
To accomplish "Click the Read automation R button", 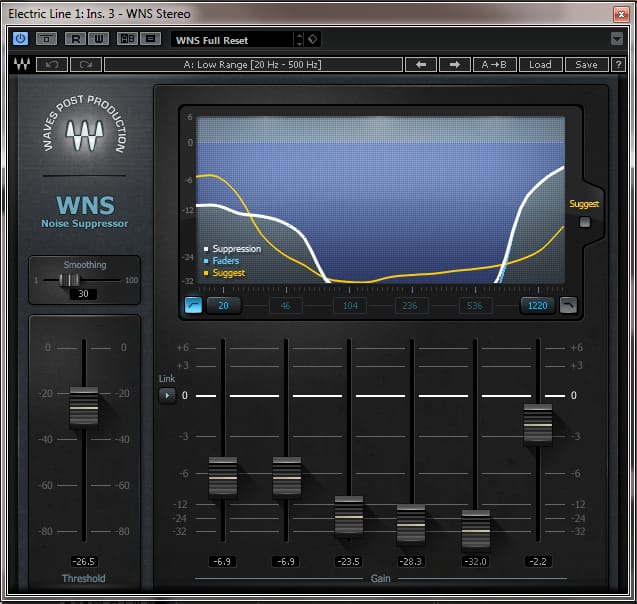I will [x=76, y=39].
